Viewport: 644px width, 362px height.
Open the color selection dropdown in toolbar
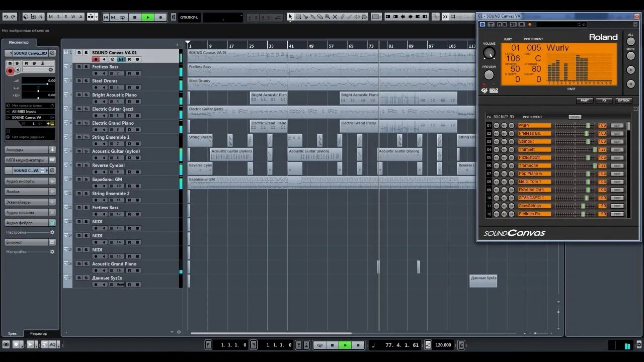click(x=376, y=17)
